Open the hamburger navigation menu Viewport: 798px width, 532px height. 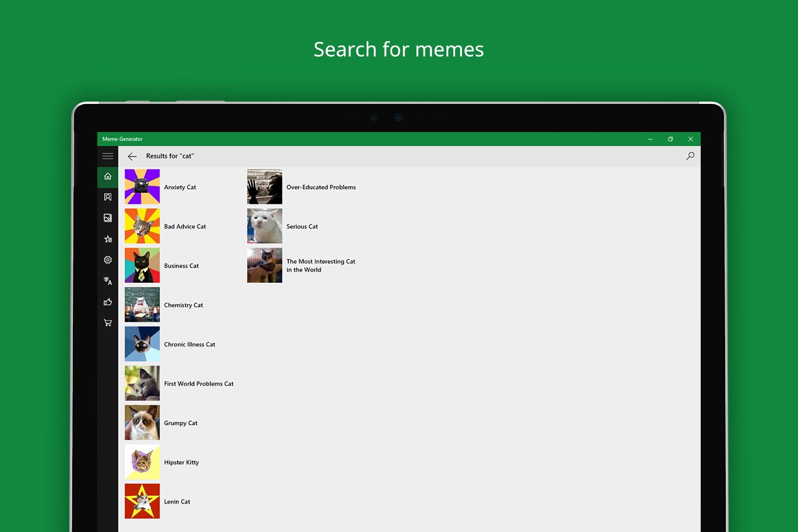click(107, 156)
